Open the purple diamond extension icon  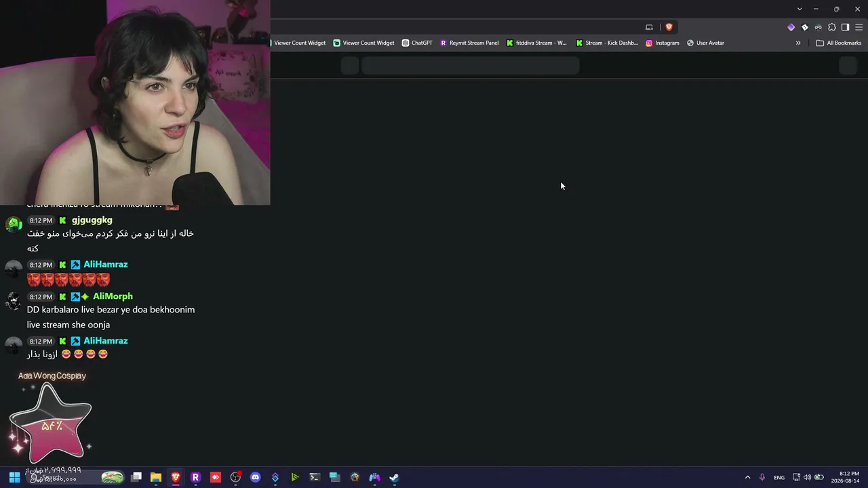click(x=791, y=27)
